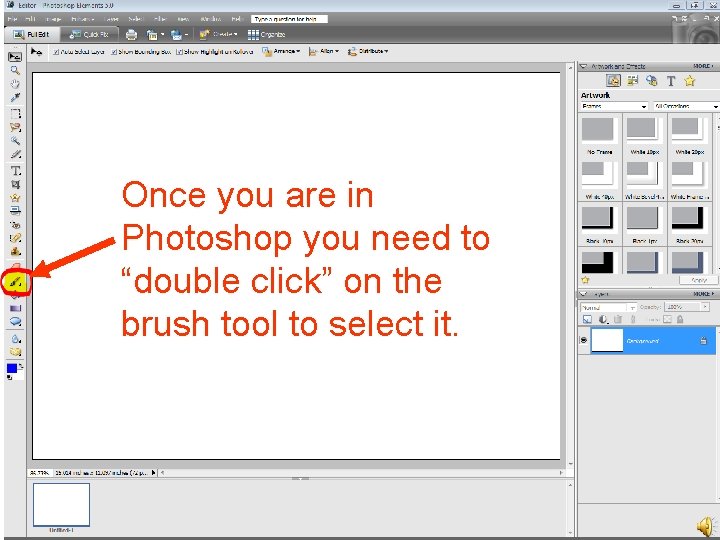Open the Opacity slider arrow
This screenshot has width=720, height=540.
(705, 306)
